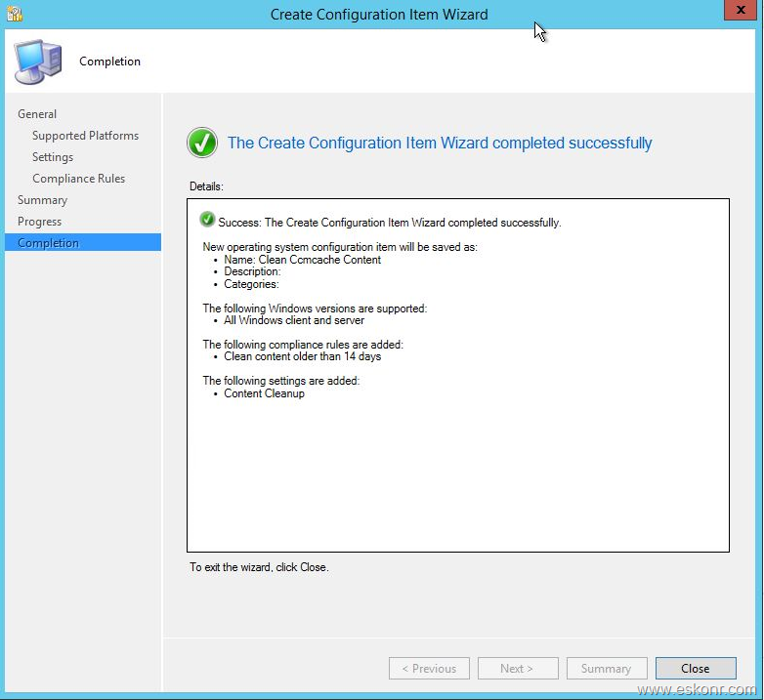Click the blue 'completed successfully' heading

440,144
